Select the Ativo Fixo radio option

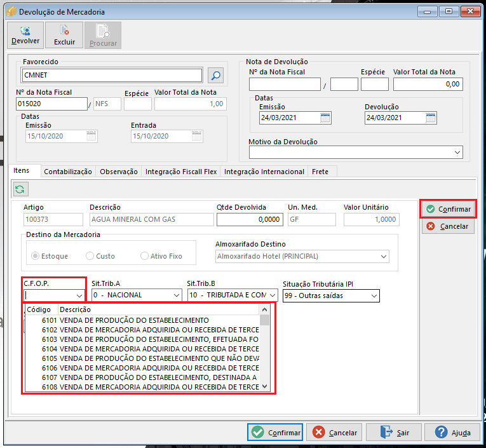(x=161, y=256)
